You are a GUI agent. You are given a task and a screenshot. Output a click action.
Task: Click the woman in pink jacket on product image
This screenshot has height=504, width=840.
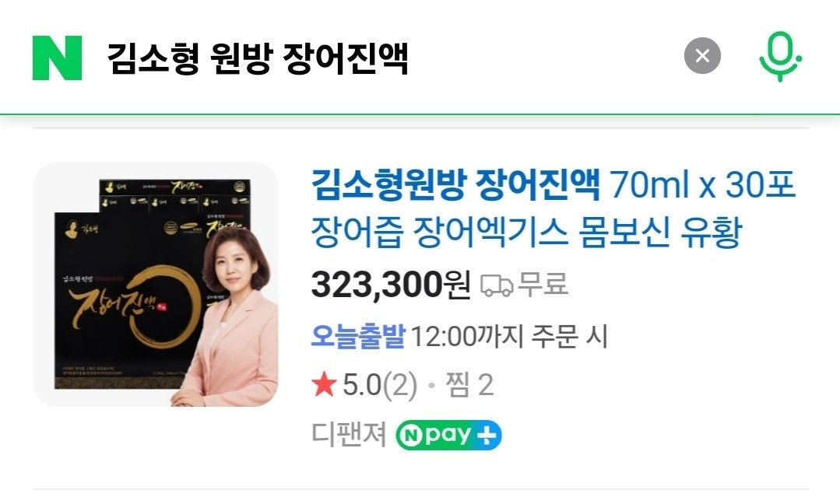(x=230, y=316)
